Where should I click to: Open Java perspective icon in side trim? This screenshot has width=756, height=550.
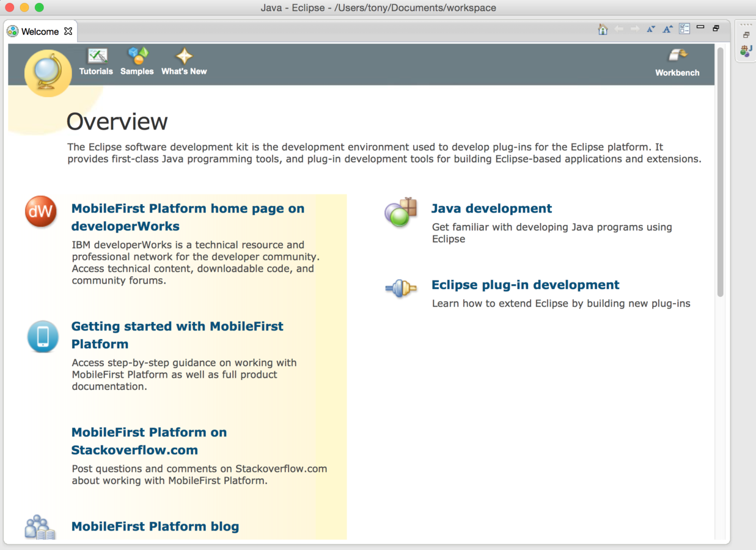click(746, 51)
